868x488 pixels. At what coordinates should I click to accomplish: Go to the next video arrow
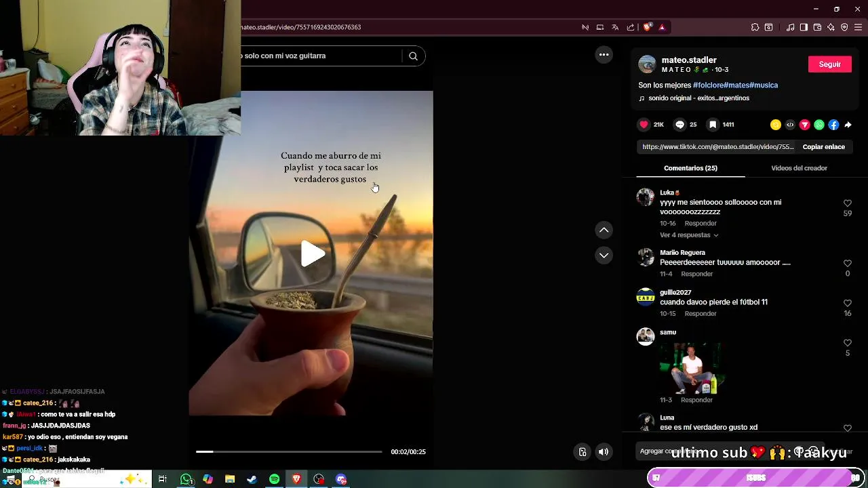click(604, 256)
